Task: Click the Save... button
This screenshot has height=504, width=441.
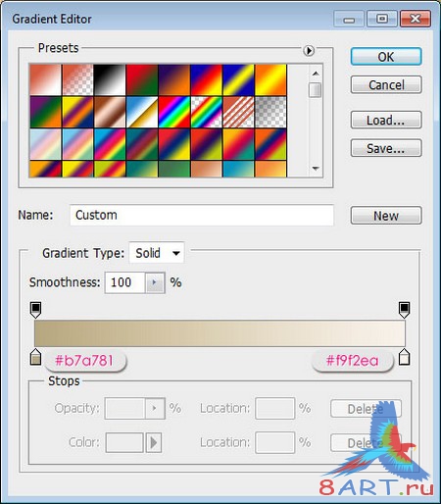Action: (386, 148)
